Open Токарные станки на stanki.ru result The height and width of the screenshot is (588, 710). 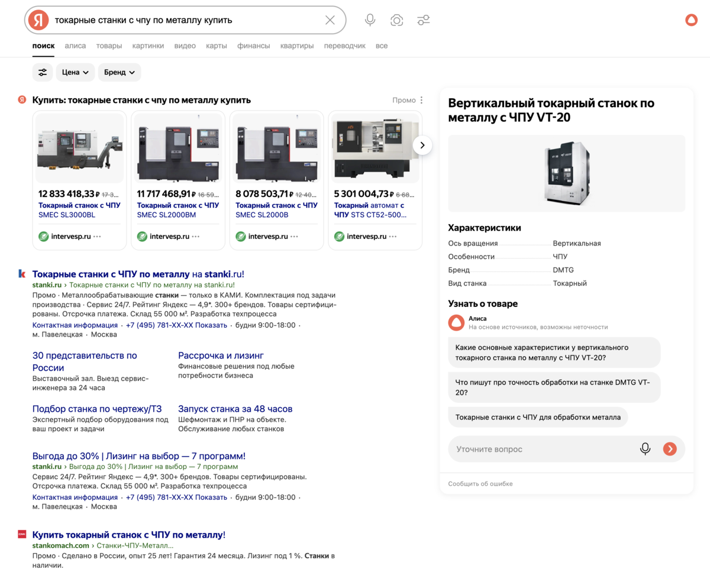click(x=138, y=274)
